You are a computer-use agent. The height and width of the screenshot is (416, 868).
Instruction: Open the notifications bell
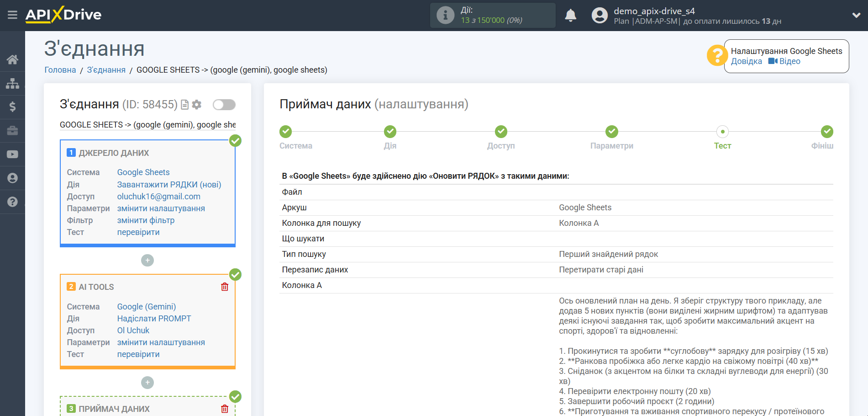point(570,15)
